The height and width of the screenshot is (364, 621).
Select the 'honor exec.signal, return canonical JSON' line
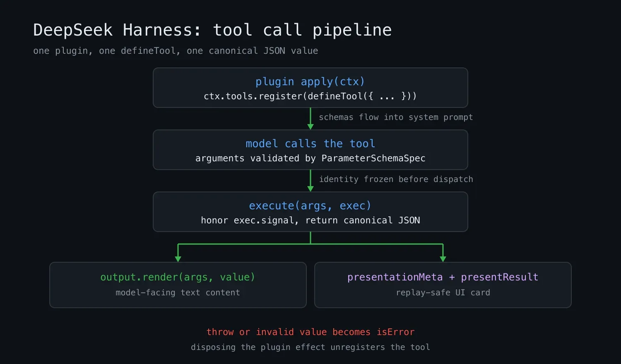coord(310,220)
